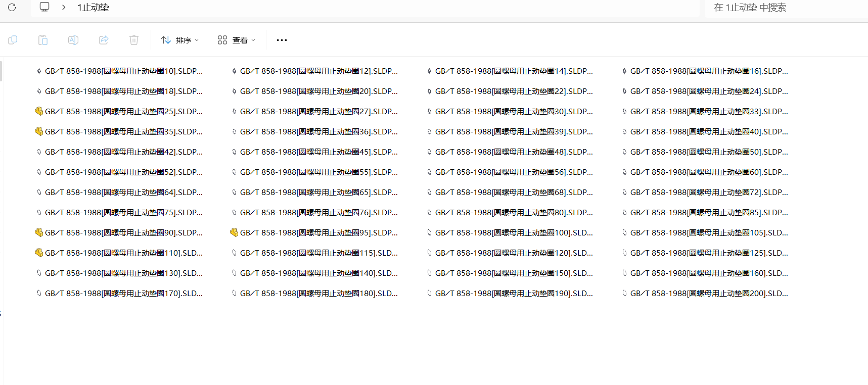Viewport: 868px width, 385px height.
Task: Open the 查看 view dropdown
Action: coord(236,40)
